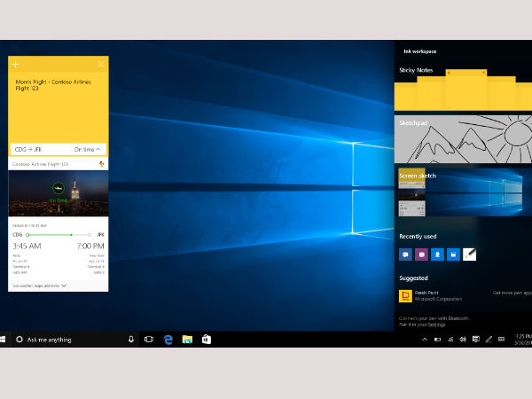Launch first recently used app icon
Image resolution: width=532 pixels, height=399 pixels.
[x=404, y=254]
